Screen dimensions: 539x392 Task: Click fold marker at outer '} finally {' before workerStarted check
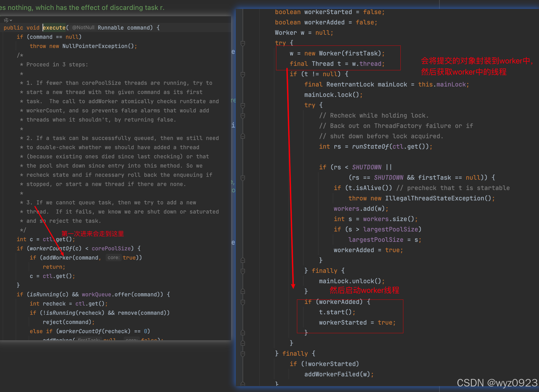click(x=243, y=354)
